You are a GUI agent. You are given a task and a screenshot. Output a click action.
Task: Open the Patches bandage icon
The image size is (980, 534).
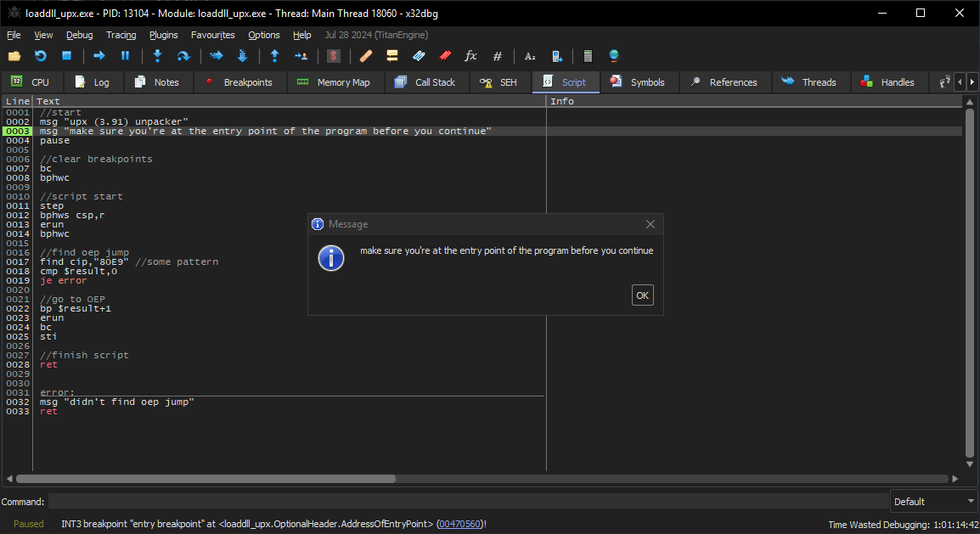(366, 56)
